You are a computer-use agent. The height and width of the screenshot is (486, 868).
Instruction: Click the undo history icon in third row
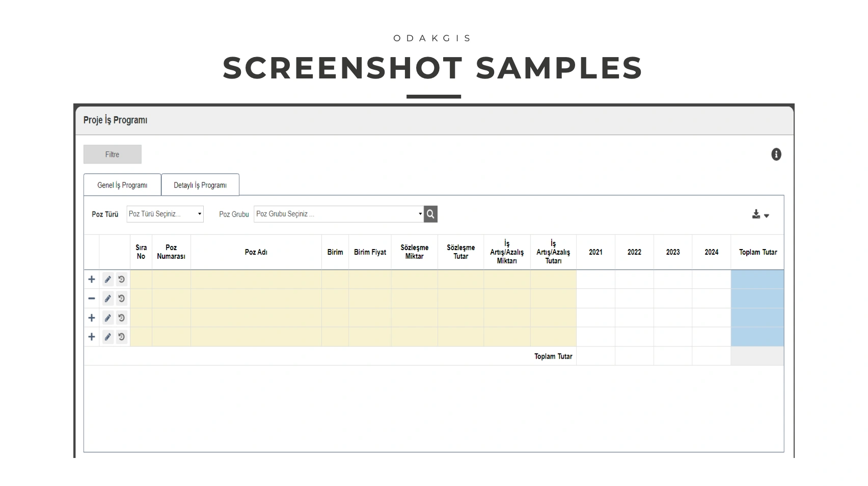pyautogui.click(x=121, y=318)
